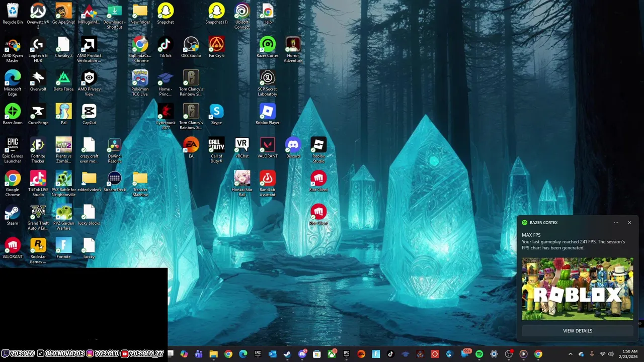Select the Honkai Star Rail desktop icon
This screenshot has width=644, height=362.
[x=242, y=184]
